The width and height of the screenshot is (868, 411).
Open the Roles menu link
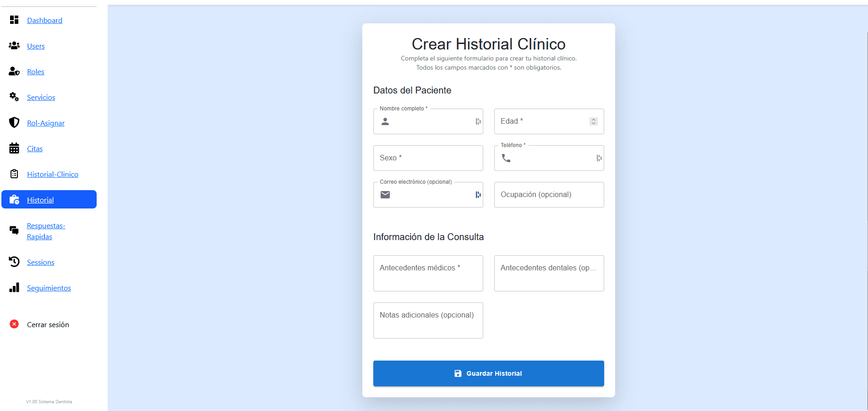pos(36,71)
